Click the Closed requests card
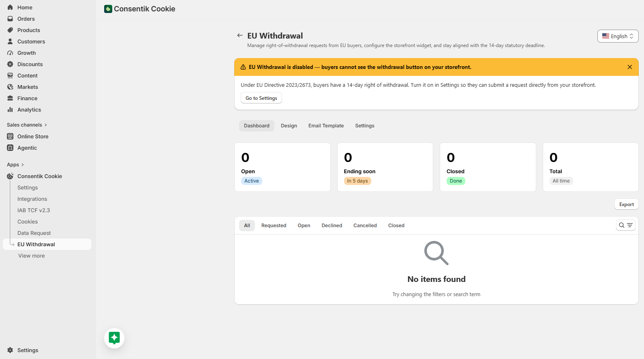Screen dimensions: 644x359 coord(488,167)
